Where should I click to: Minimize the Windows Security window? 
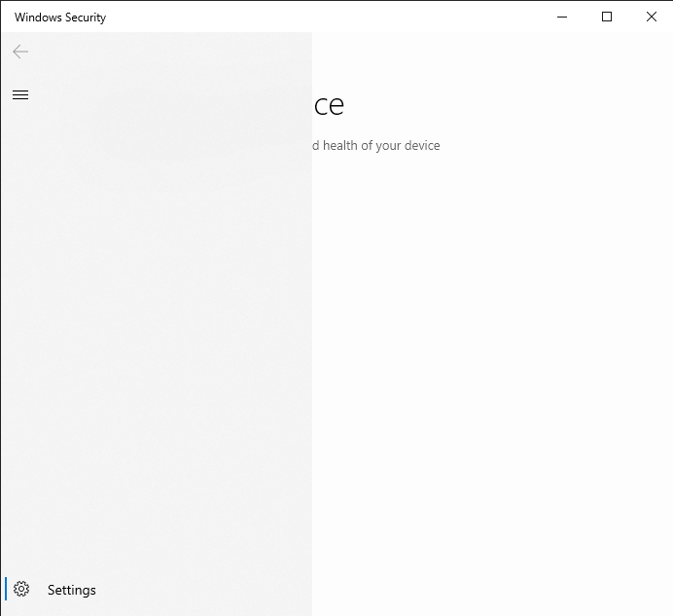coord(562,17)
